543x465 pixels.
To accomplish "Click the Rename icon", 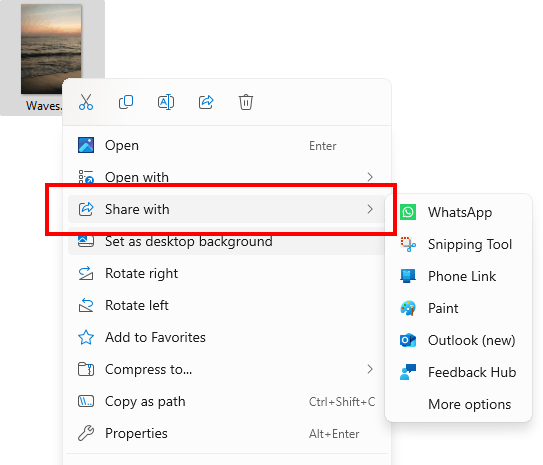I will [166, 102].
